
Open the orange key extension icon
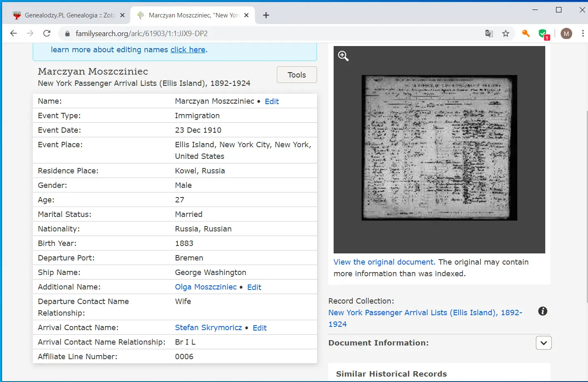[x=526, y=34]
